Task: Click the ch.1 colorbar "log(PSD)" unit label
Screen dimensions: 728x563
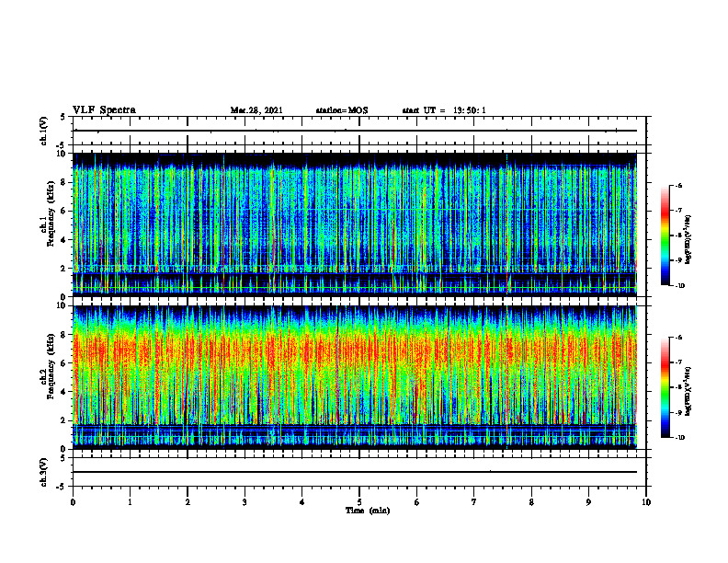Action: tap(688, 240)
